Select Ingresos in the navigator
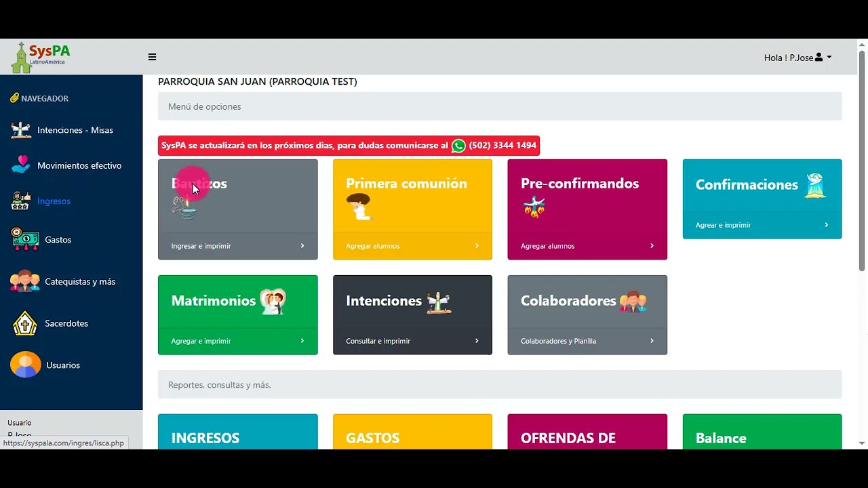868x488 pixels. tap(54, 201)
